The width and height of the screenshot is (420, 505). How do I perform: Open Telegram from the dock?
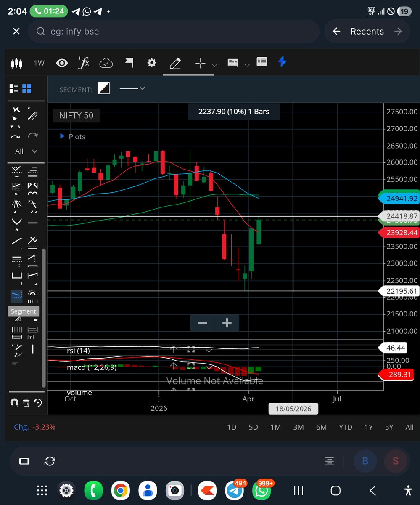235,490
